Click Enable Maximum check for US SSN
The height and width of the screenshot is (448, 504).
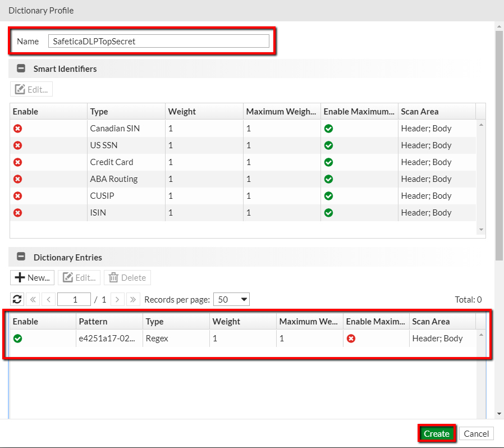(328, 145)
